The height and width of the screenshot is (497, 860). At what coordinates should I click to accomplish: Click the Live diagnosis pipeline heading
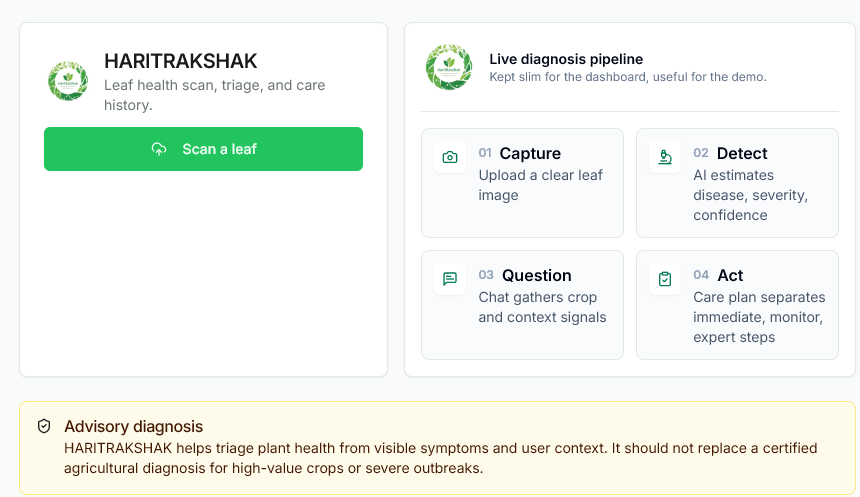coord(566,59)
